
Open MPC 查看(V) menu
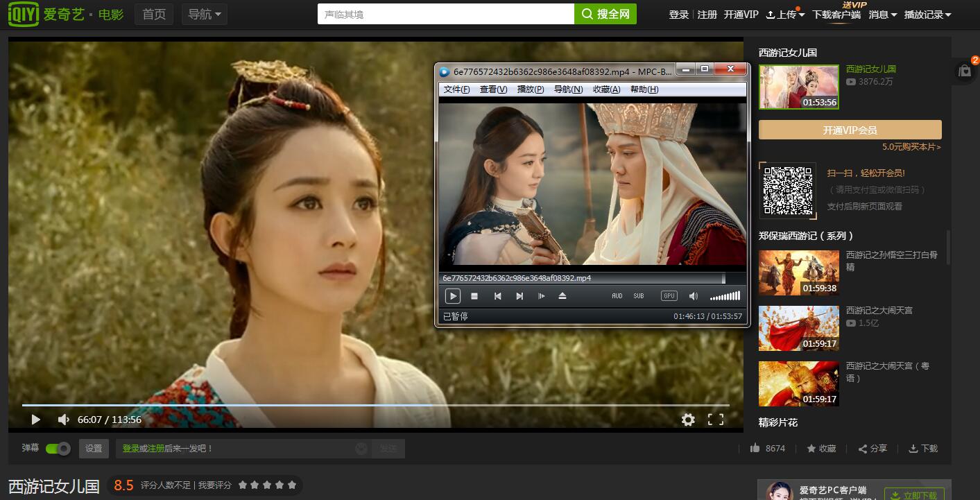click(x=494, y=89)
